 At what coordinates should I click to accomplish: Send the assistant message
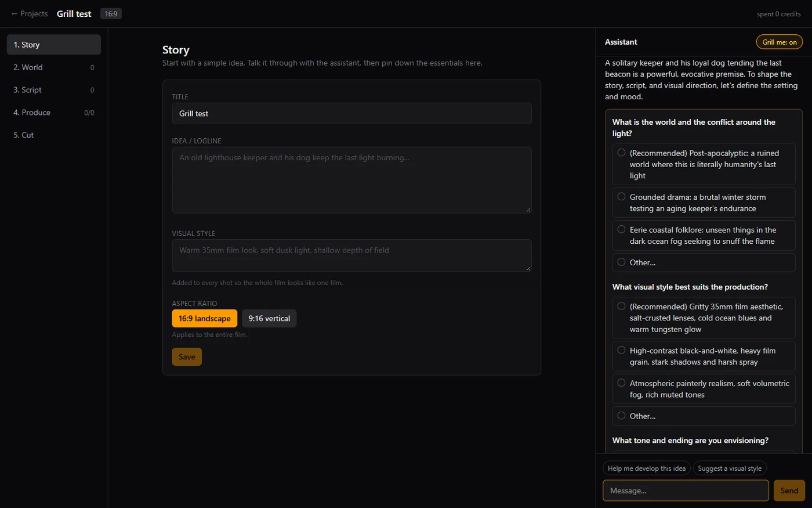click(789, 491)
